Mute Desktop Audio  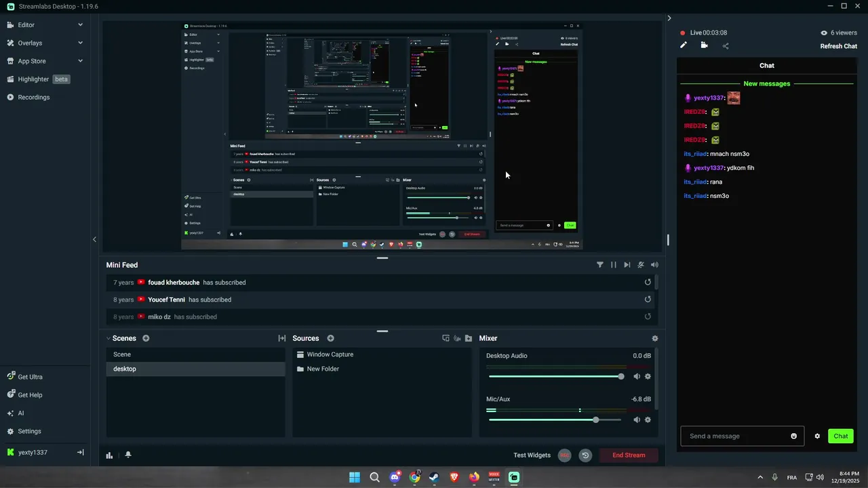pyautogui.click(x=637, y=376)
